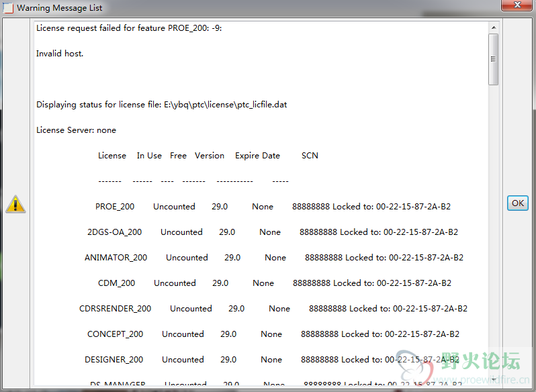Click the 'License Server: none' line

[x=76, y=130]
